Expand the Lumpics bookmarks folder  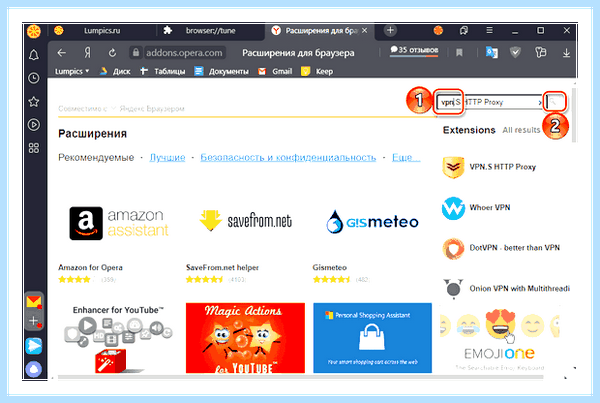pos(72,71)
